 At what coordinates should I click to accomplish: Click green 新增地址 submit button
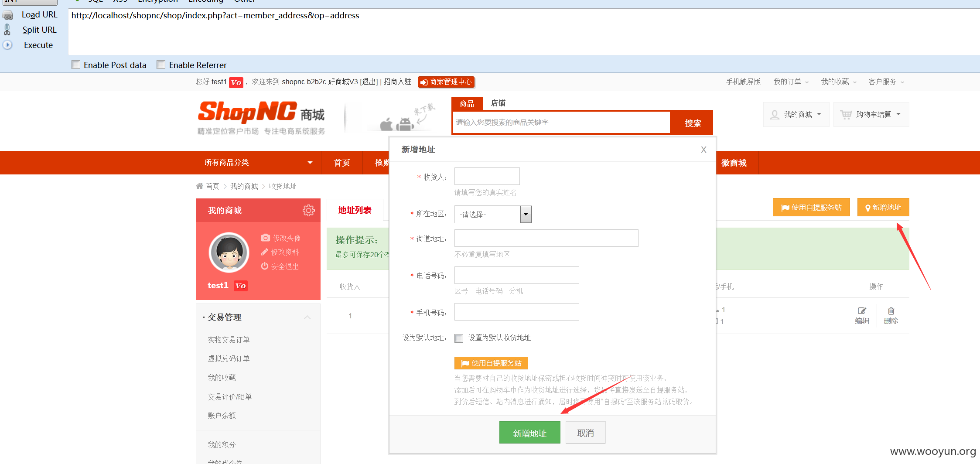(529, 433)
